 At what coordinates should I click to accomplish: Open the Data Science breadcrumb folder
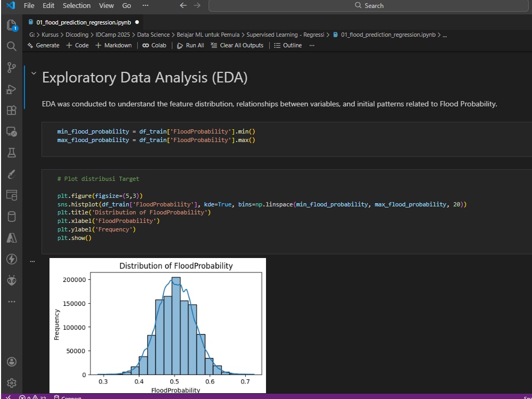coord(153,35)
